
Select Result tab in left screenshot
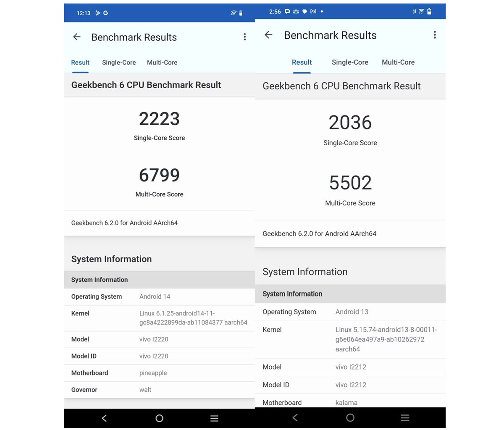[x=80, y=63]
